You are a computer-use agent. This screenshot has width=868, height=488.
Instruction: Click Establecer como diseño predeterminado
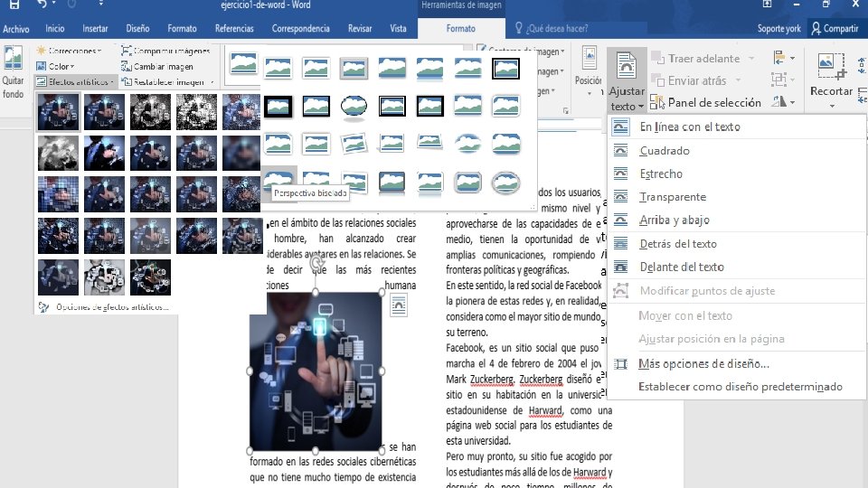coord(737,387)
